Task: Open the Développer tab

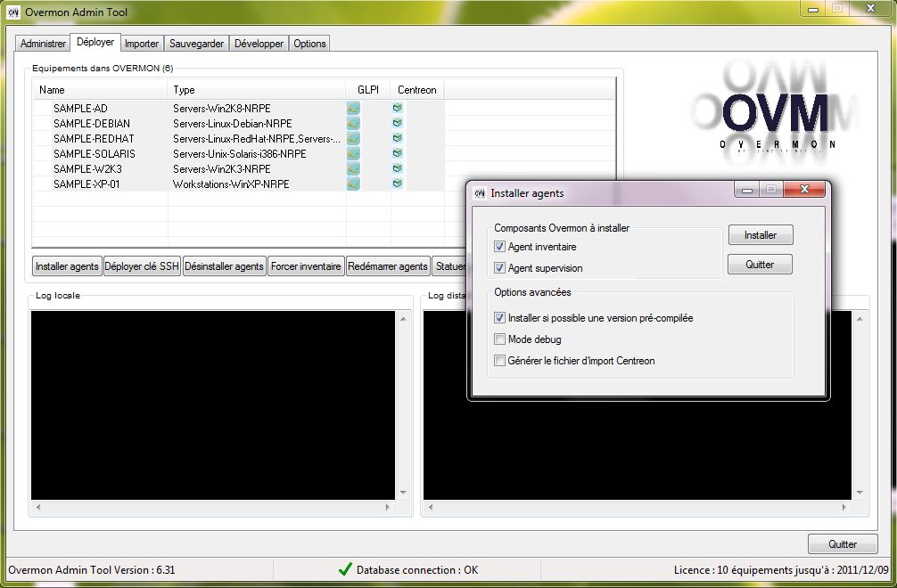Action: tap(259, 44)
